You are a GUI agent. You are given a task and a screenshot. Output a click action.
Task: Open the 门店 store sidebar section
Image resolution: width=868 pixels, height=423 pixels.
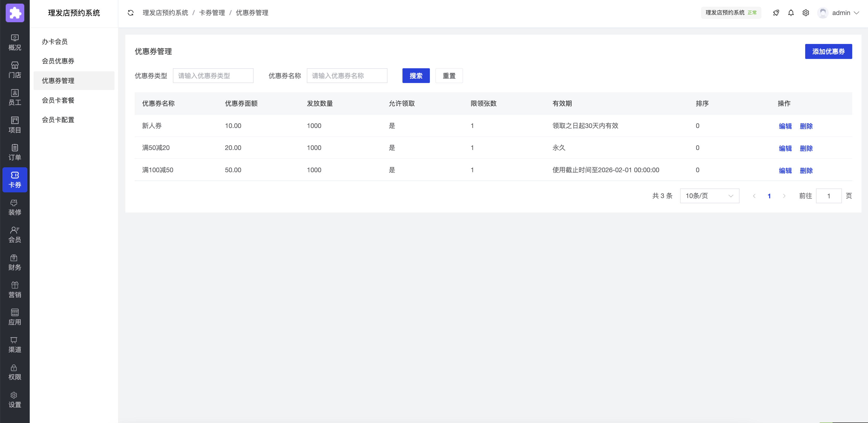pyautogui.click(x=15, y=70)
